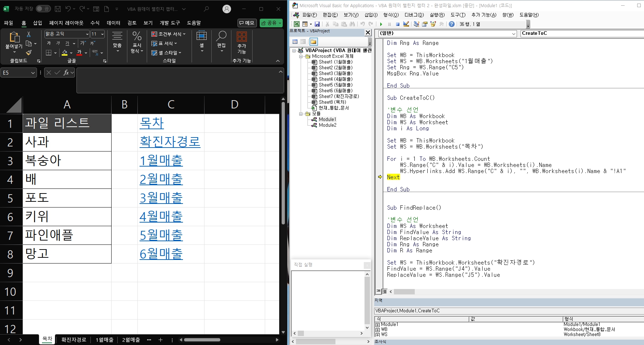
Task: Follow the 확진자경로 hyperlink in the worksheet
Action: pyautogui.click(x=170, y=142)
